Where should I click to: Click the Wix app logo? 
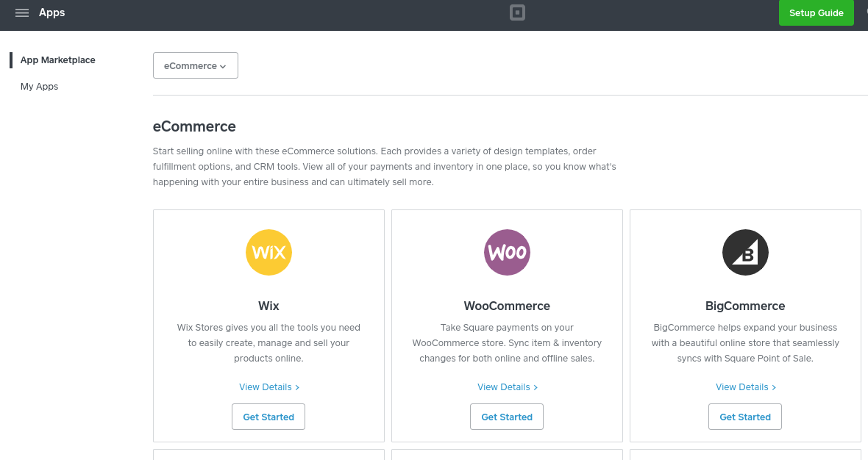coord(268,252)
